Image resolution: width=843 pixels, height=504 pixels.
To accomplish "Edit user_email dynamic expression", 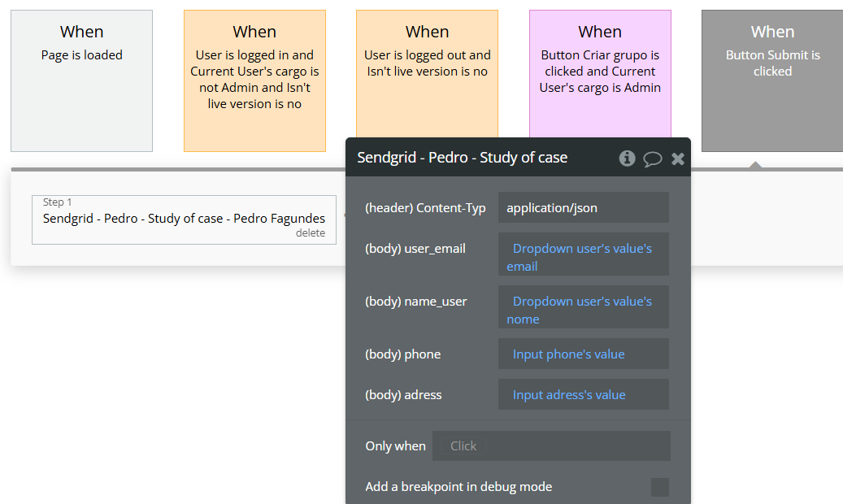I will click(584, 257).
